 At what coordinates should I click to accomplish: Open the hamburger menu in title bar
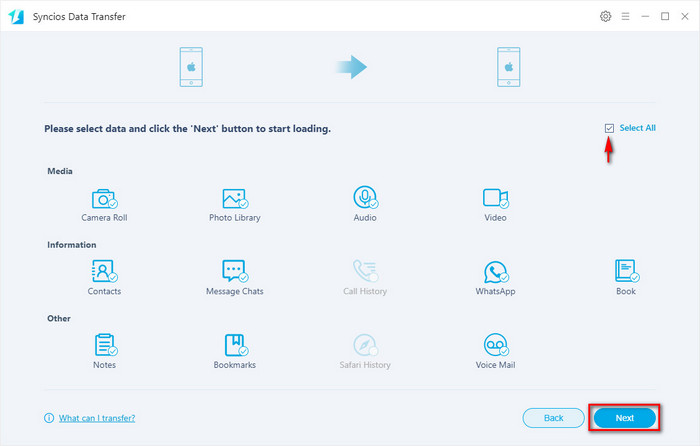[x=625, y=17]
